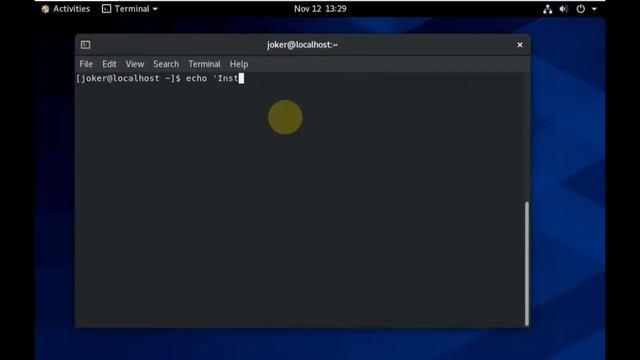
Task: Click the prompt text [joker@localhost ~]$
Action: coord(129,78)
